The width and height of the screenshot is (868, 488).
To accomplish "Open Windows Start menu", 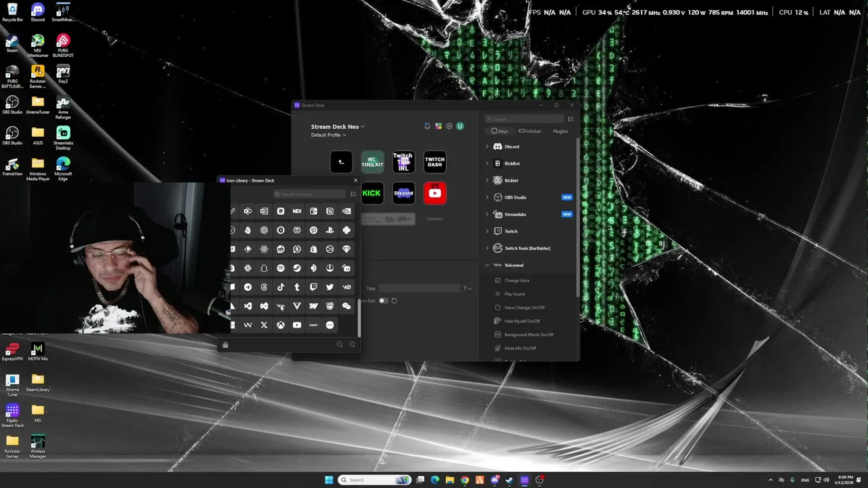I will click(329, 480).
